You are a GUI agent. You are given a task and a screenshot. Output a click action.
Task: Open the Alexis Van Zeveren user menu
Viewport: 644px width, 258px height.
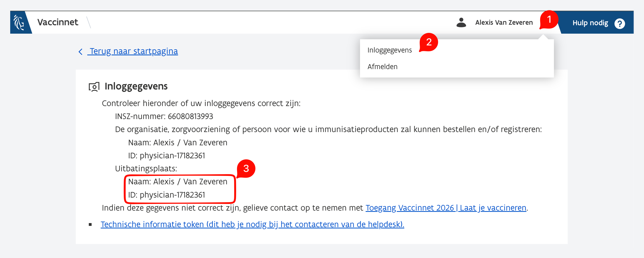504,22
